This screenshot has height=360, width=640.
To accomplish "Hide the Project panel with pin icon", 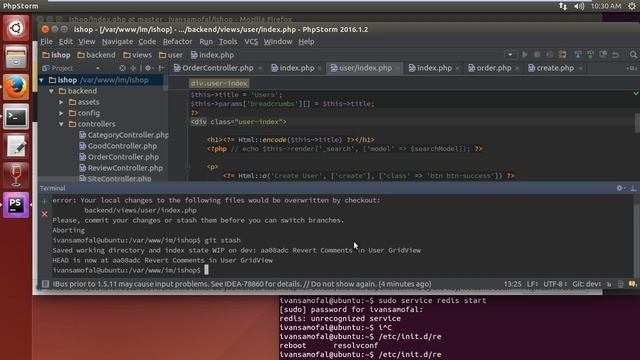I will (161, 68).
